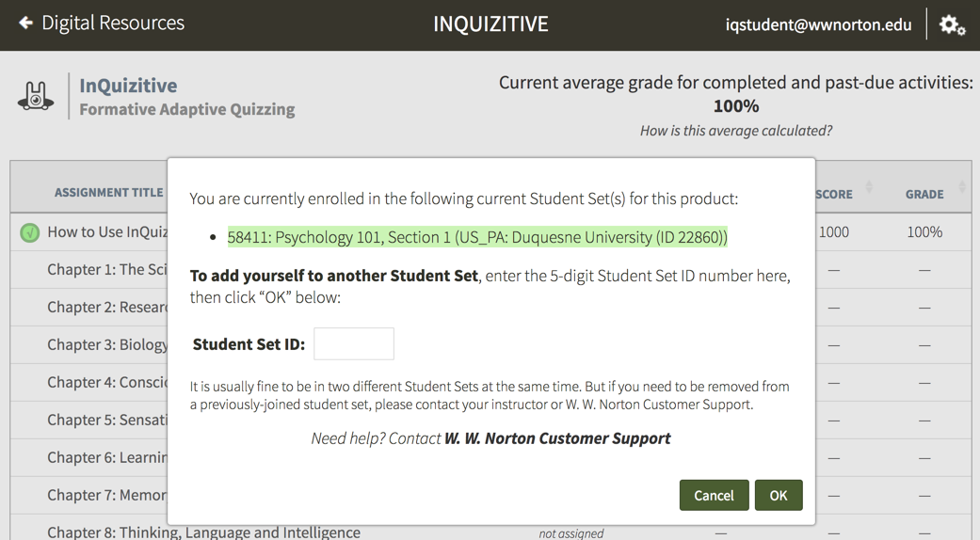The image size is (980, 540).
Task: Click inside the Student Set ID field
Action: [x=353, y=344]
